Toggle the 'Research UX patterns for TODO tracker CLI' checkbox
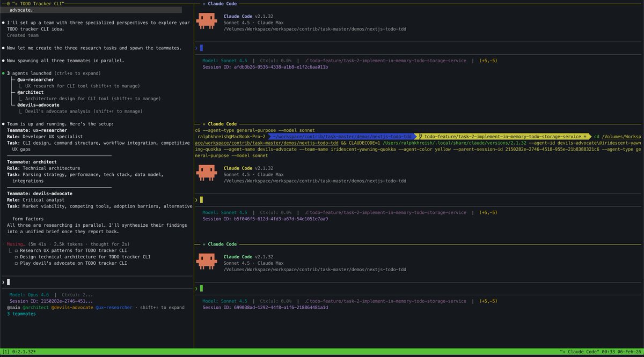The height and width of the screenshot is (357, 644). pos(17,250)
